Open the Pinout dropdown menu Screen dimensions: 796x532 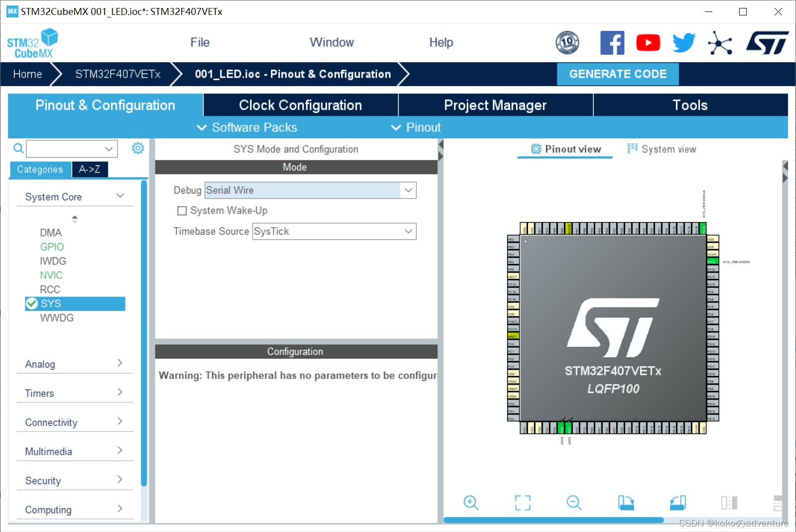click(416, 127)
